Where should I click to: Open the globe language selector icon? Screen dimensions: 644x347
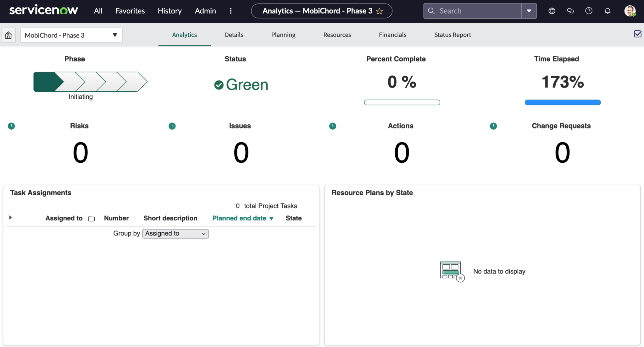(552, 11)
